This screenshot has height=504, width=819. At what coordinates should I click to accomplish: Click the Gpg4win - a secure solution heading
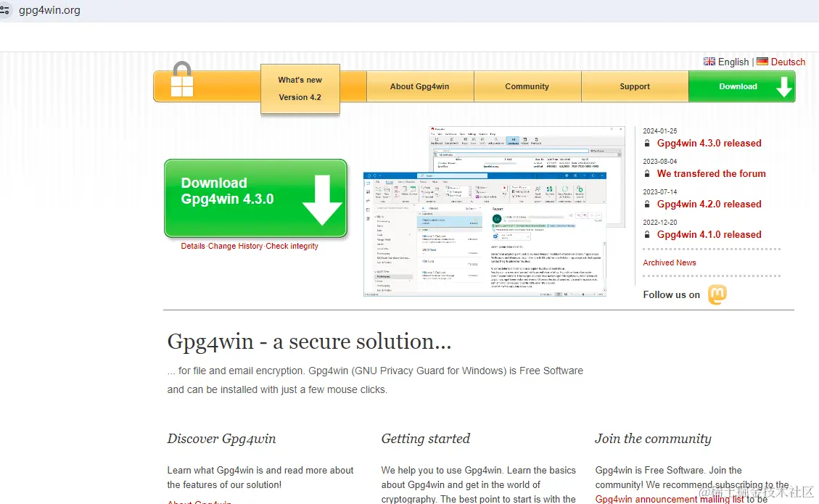tap(309, 342)
